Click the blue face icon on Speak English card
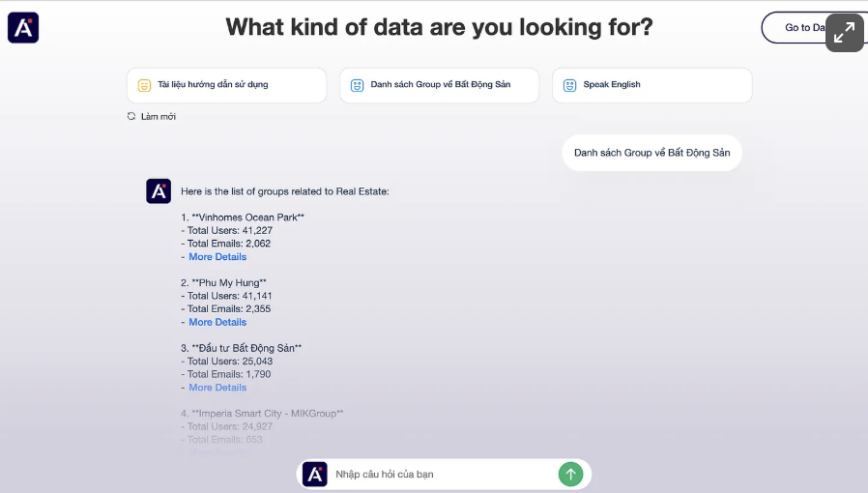 tap(569, 85)
